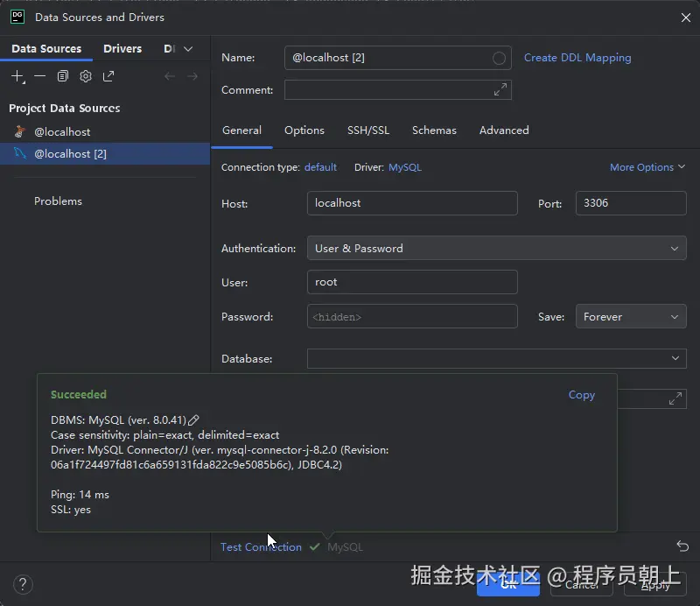Click the User field containing root
The height and width of the screenshot is (606, 700).
pyautogui.click(x=412, y=282)
